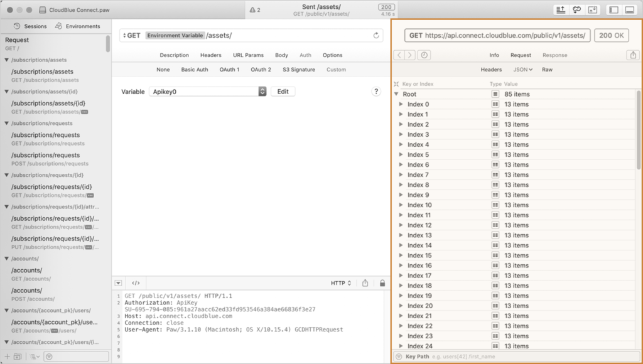Collapse the /subscriptions/requests/{id} group
Viewport: 643px width, 364px height.
point(6,175)
